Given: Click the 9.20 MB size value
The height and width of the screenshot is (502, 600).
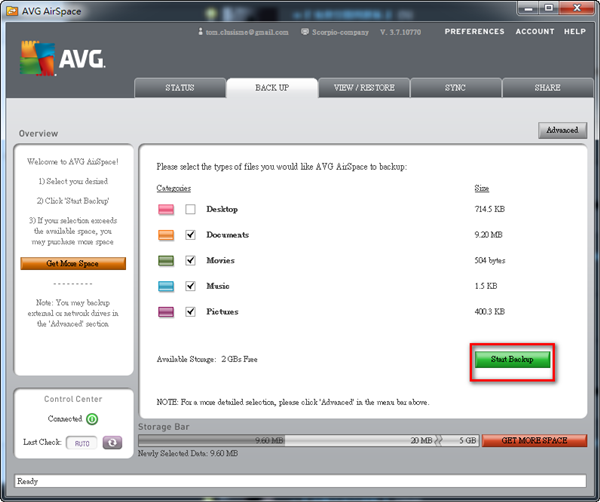Looking at the screenshot, I should tap(488, 235).
